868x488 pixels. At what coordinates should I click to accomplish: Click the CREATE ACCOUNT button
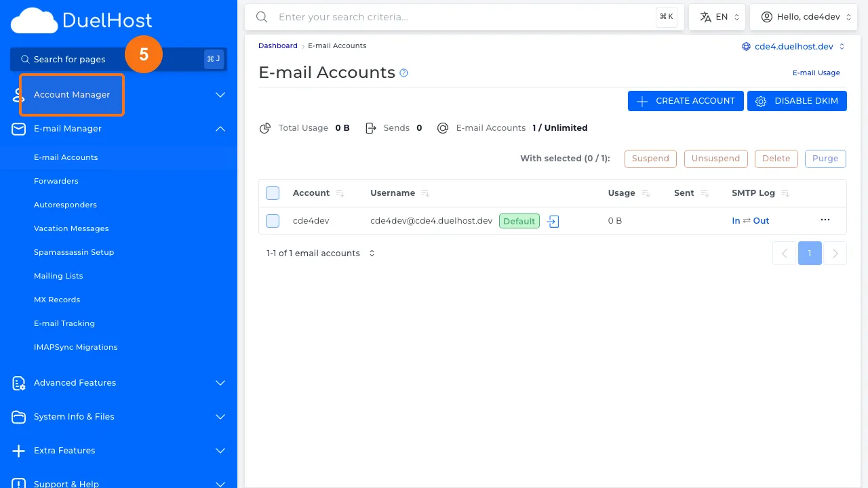tap(685, 100)
